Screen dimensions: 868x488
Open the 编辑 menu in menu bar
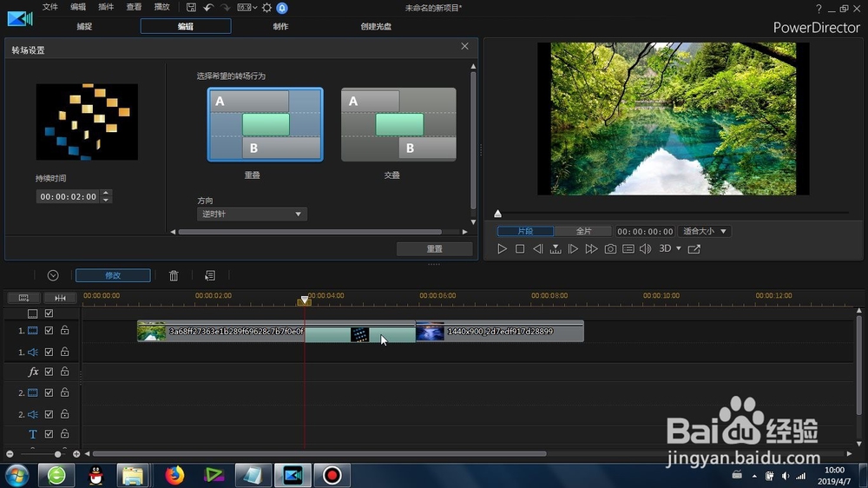[78, 7]
